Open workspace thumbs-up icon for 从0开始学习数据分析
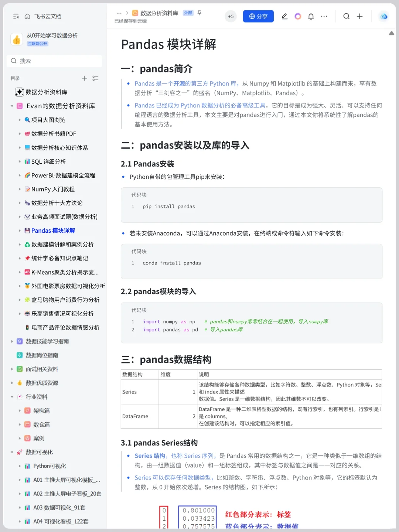The height and width of the screenshot is (532, 399). click(17, 39)
